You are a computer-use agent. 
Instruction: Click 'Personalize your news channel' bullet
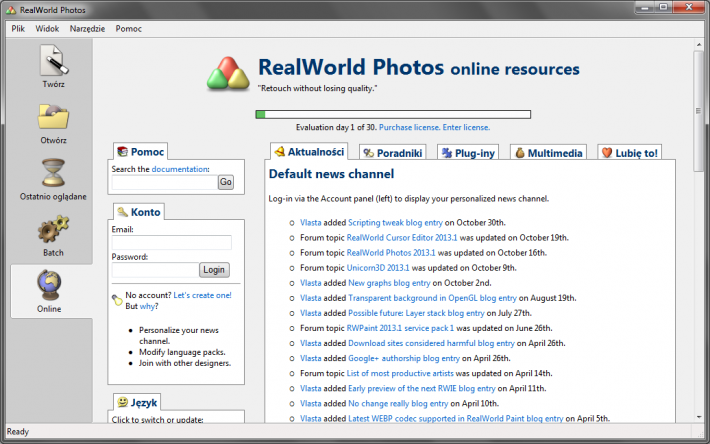[179, 335]
